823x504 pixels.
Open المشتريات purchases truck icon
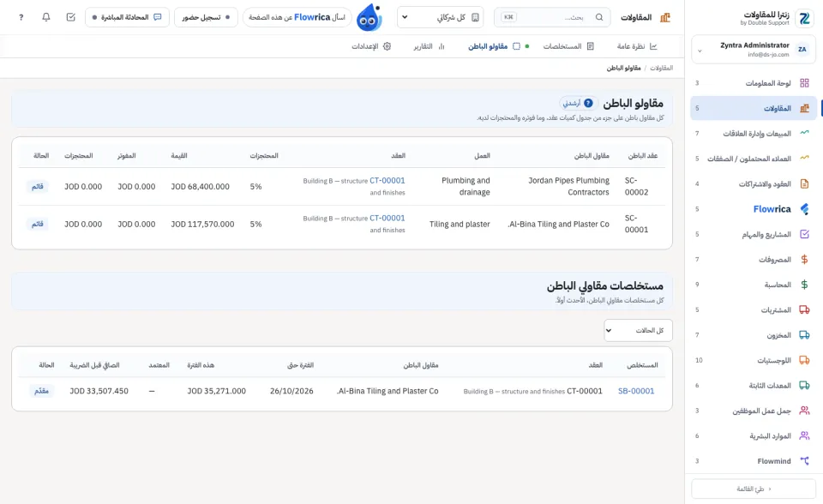[804, 309]
